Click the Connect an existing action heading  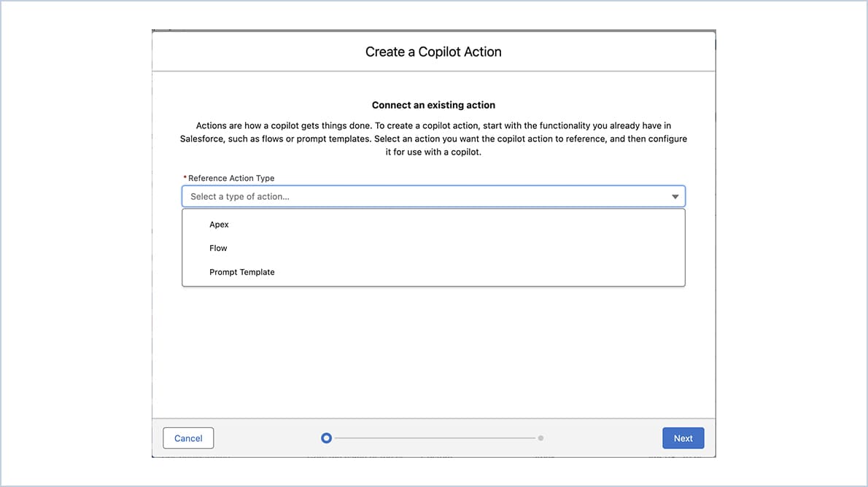[433, 104]
